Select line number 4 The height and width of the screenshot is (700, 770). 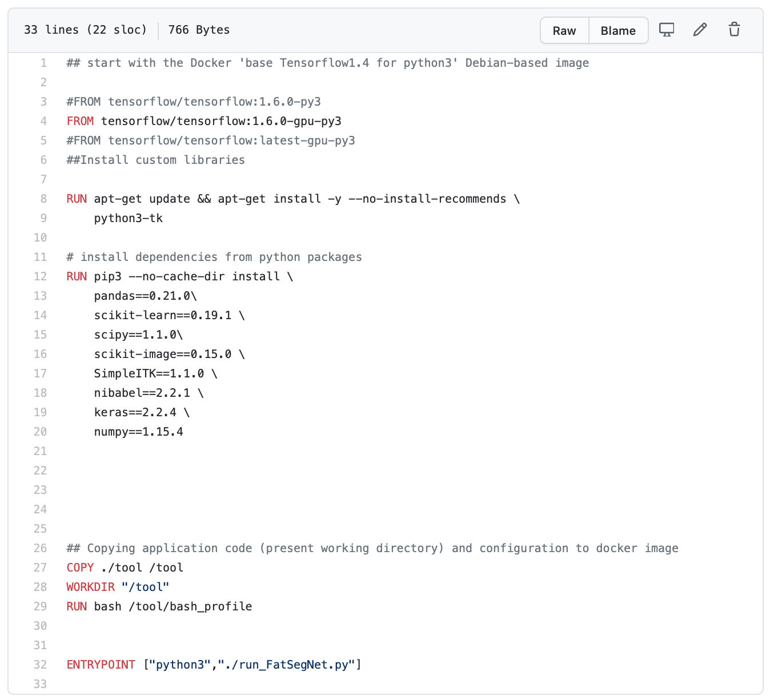point(43,121)
